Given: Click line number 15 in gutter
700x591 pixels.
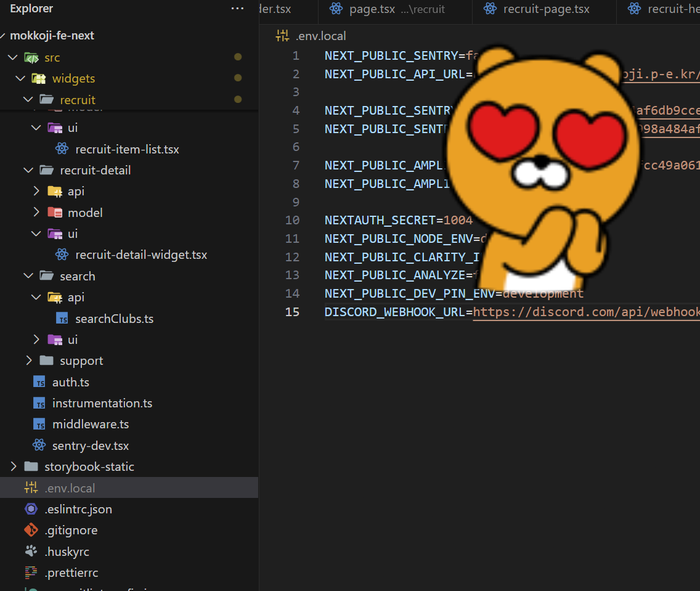Looking at the screenshot, I should click(x=293, y=312).
